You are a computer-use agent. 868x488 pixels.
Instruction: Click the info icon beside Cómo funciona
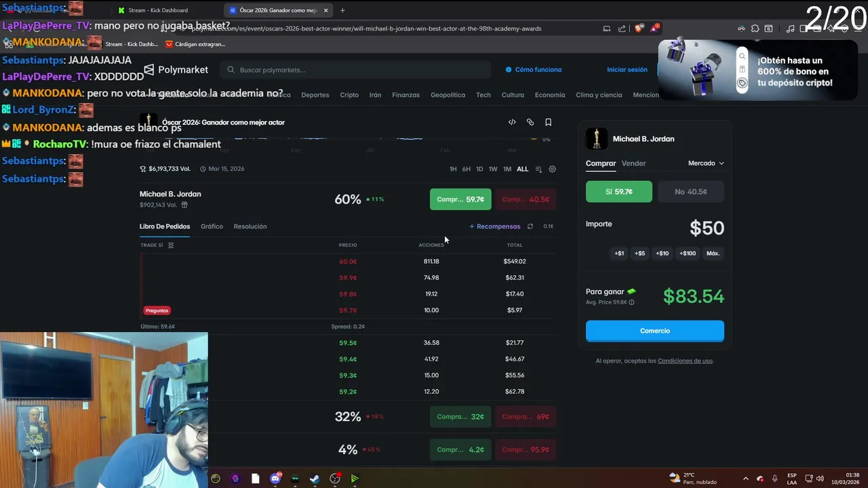point(509,70)
